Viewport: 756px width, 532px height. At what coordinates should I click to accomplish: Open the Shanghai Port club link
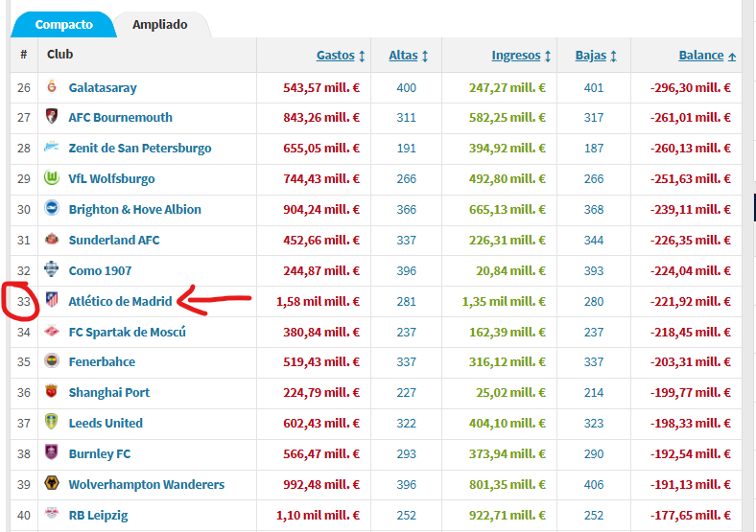[109, 393]
